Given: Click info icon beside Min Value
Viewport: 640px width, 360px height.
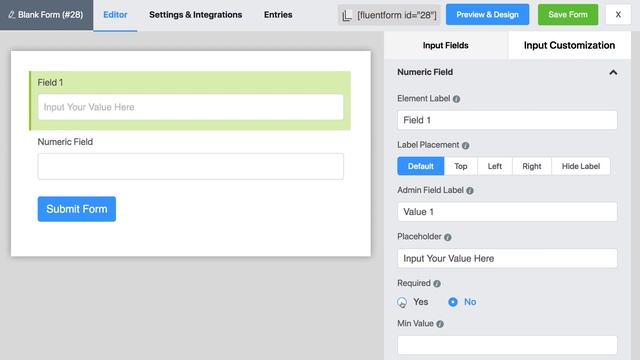Looking at the screenshot, I should pyautogui.click(x=440, y=324).
